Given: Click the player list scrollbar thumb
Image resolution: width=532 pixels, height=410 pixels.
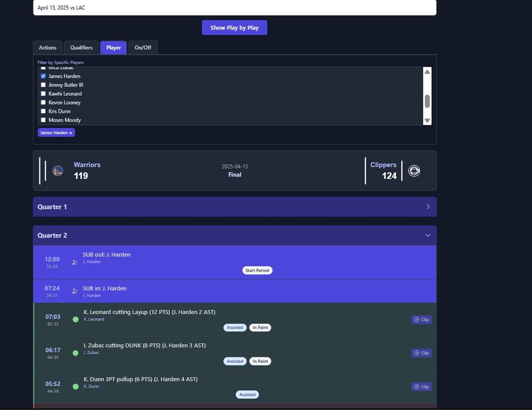Looking at the screenshot, I should (428, 101).
